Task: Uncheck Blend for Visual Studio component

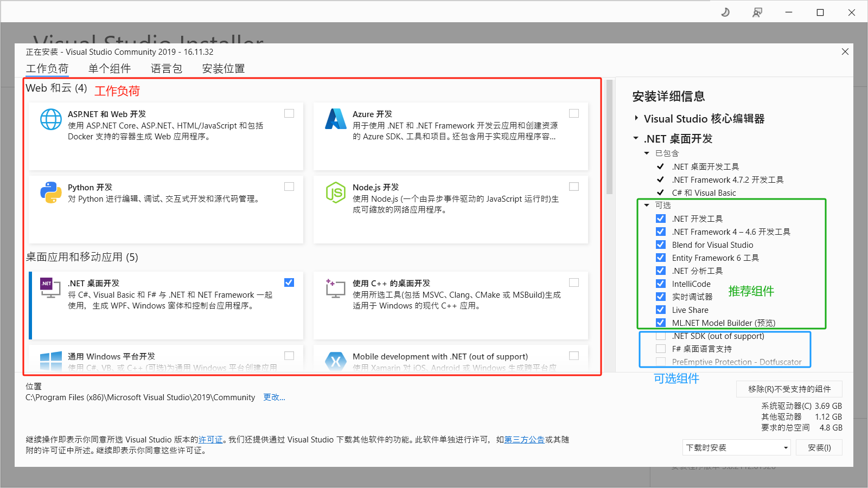Action: click(x=661, y=245)
